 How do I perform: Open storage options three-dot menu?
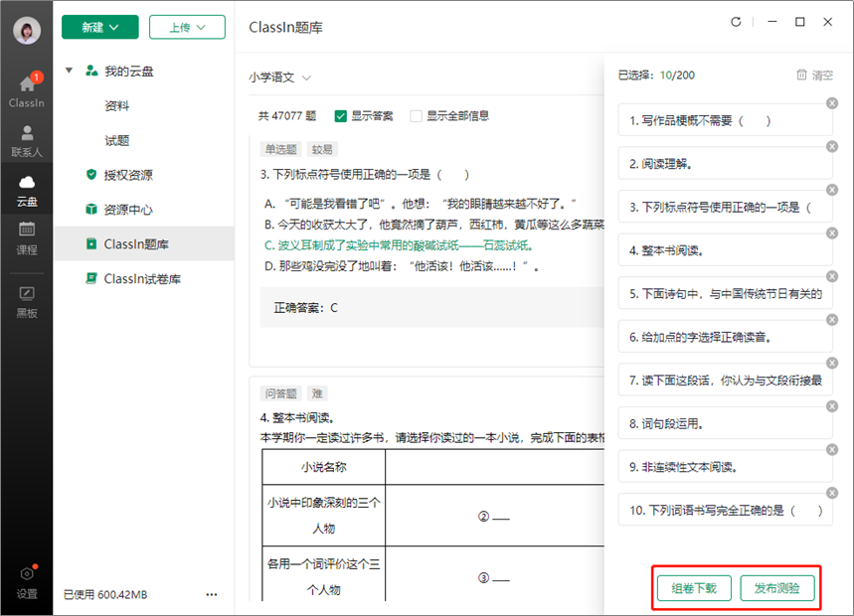[x=212, y=595]
